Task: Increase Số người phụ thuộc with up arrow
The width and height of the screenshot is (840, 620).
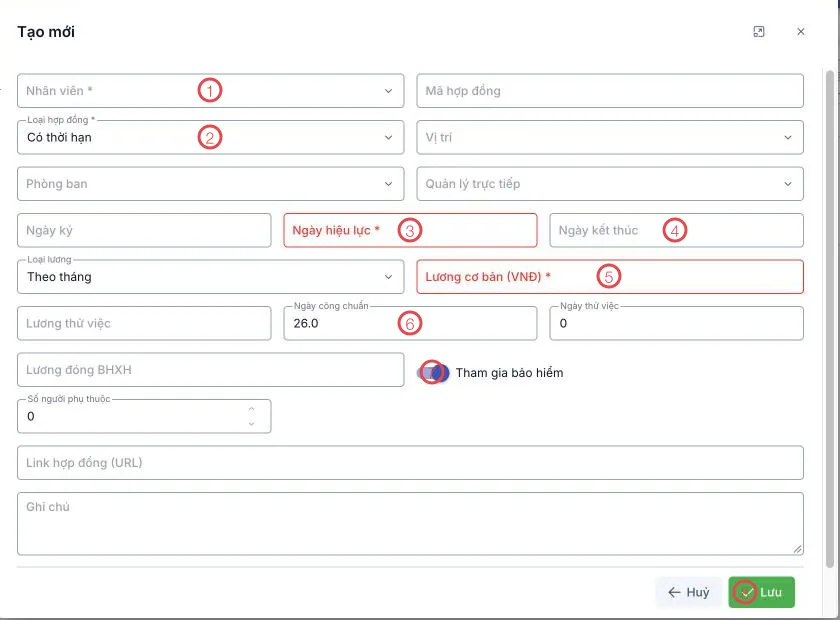Action: (x=251, y=409)
